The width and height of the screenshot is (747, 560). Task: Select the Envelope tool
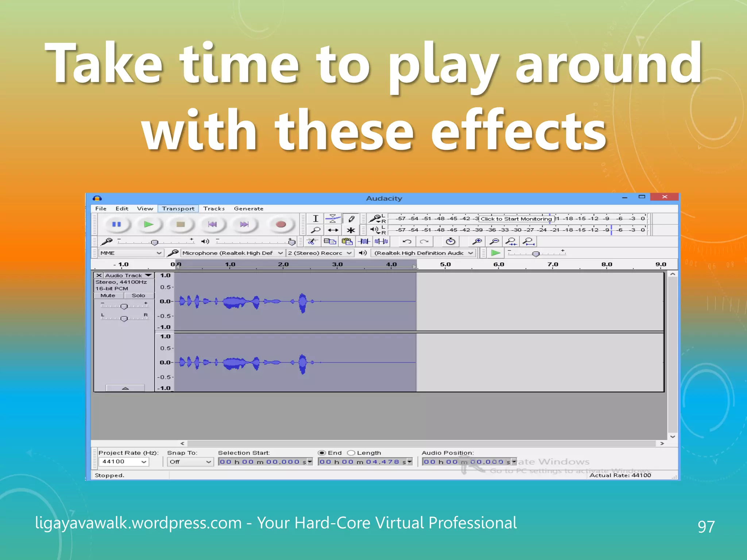333,219
